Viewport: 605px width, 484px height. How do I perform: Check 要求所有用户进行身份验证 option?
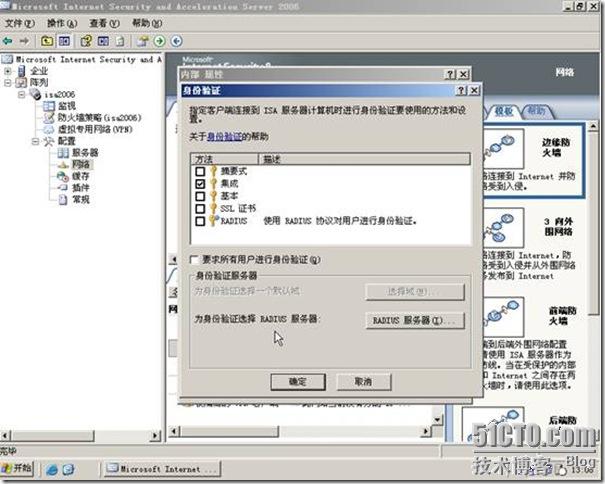(x=194, y=260)
